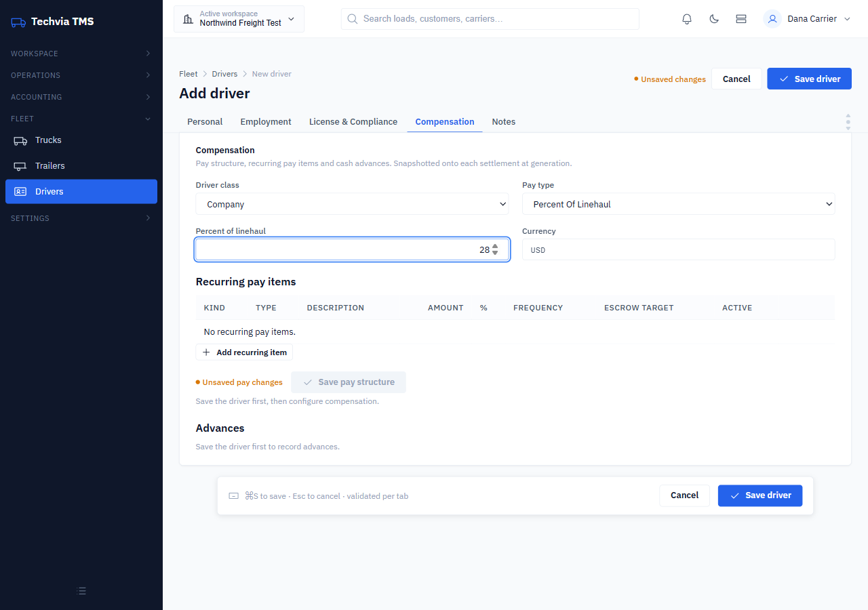Image resolution: width=868 pixels, height=610 pixels.
Task: Expand the Accounting sidebar section
Action: 81,97
